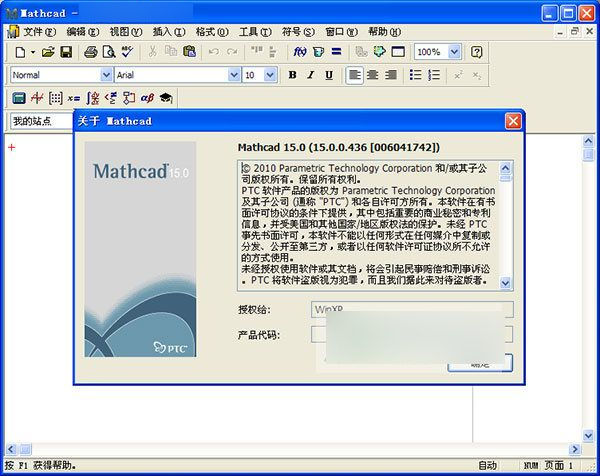Click the Insert Unit icon
Image resolution: width=600 pixels, height=476 pixels.
coord(318,52)
